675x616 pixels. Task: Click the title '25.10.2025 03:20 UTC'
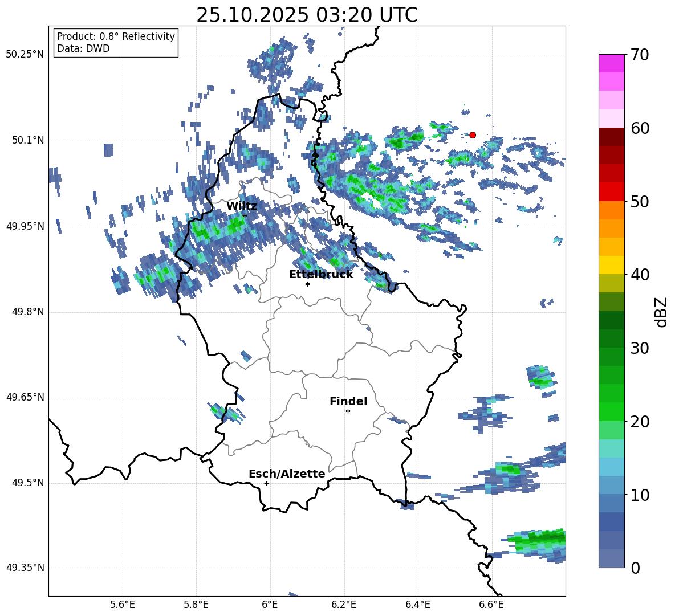tap(307, 15)
